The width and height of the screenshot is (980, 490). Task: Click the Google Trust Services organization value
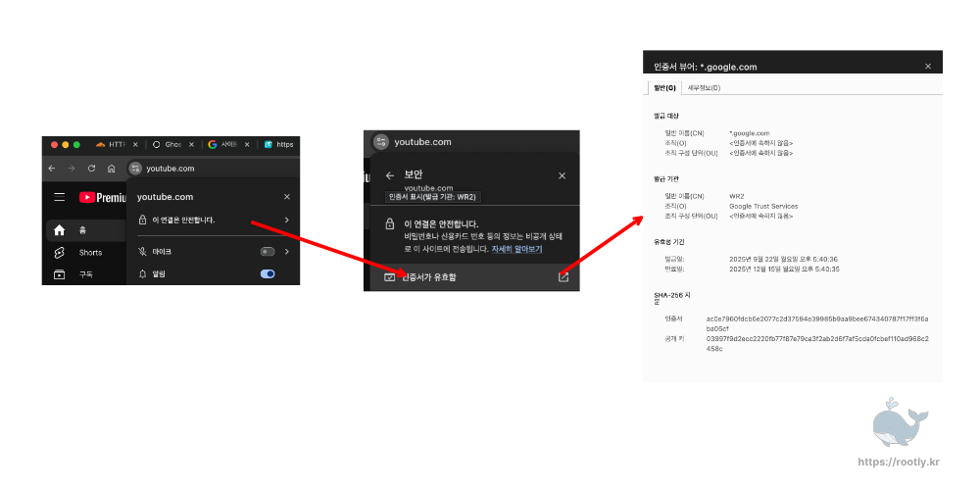763,206
